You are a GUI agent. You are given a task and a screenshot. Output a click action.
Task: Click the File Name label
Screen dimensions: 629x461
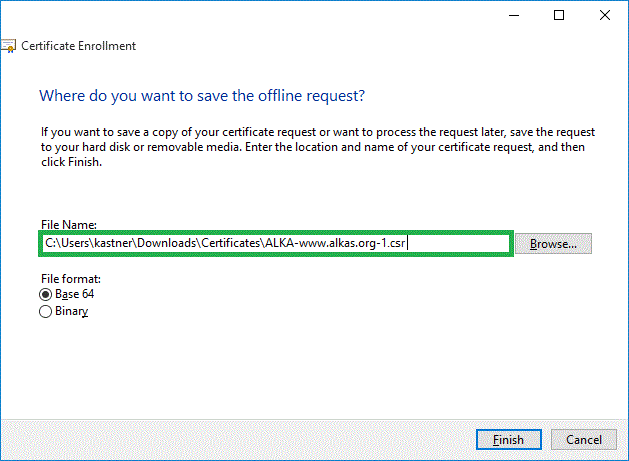click(x=67, y=226)
